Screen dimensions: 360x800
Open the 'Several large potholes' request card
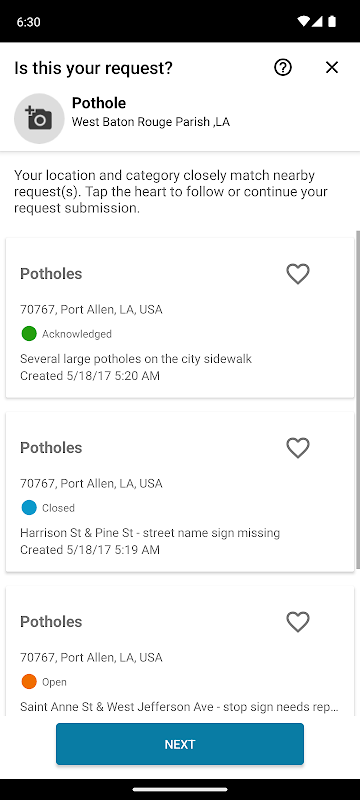click(180, 318)
